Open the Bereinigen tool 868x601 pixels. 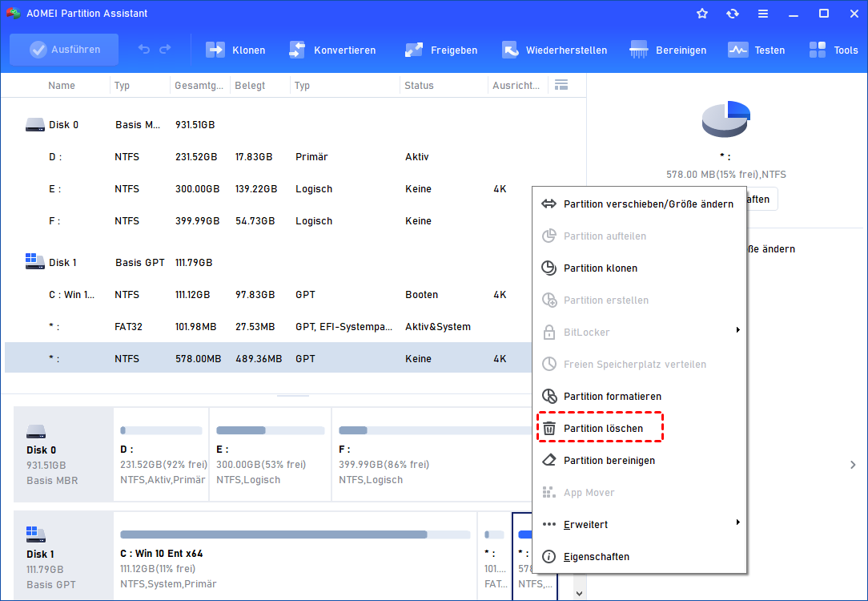pyautogui.click(x=668, y=50)
